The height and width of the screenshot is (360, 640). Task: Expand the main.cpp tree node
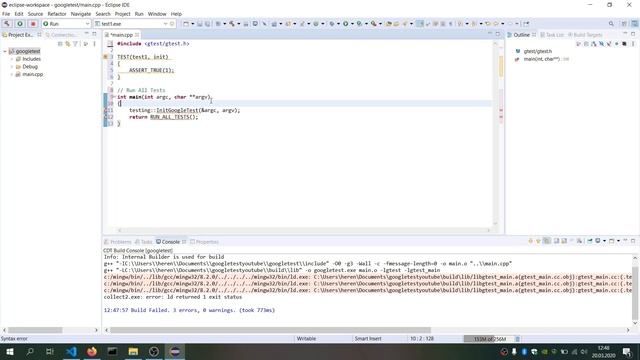12,74
